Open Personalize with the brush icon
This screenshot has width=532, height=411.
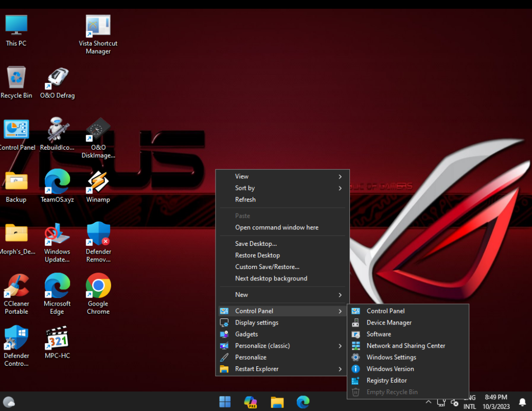click(x=282, y=357)
